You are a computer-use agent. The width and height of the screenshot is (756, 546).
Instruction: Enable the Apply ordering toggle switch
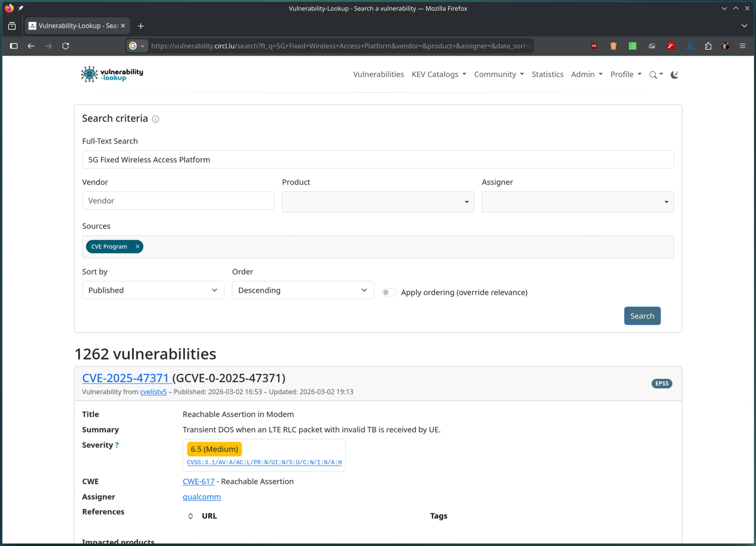point(389,292)
